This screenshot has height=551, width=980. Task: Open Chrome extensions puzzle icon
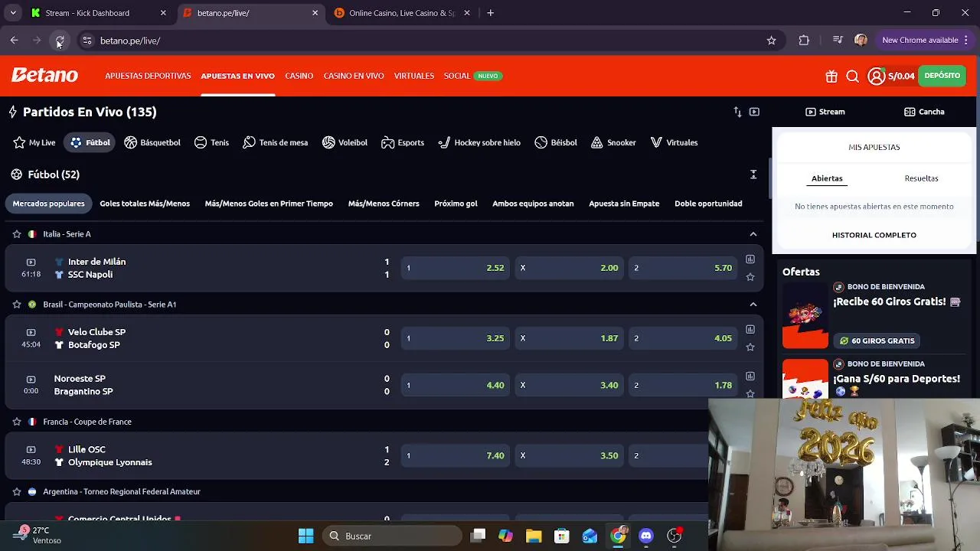pyautogui.click(x=804, y=41)
